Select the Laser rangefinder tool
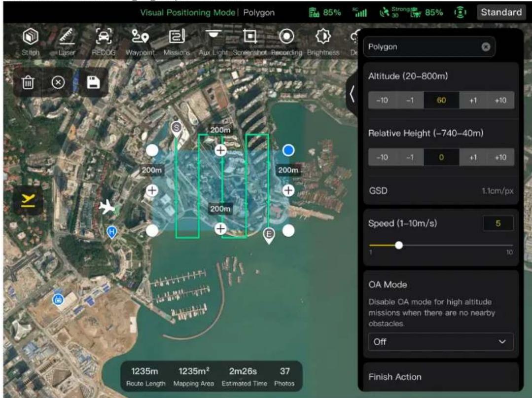 [67, 41]
